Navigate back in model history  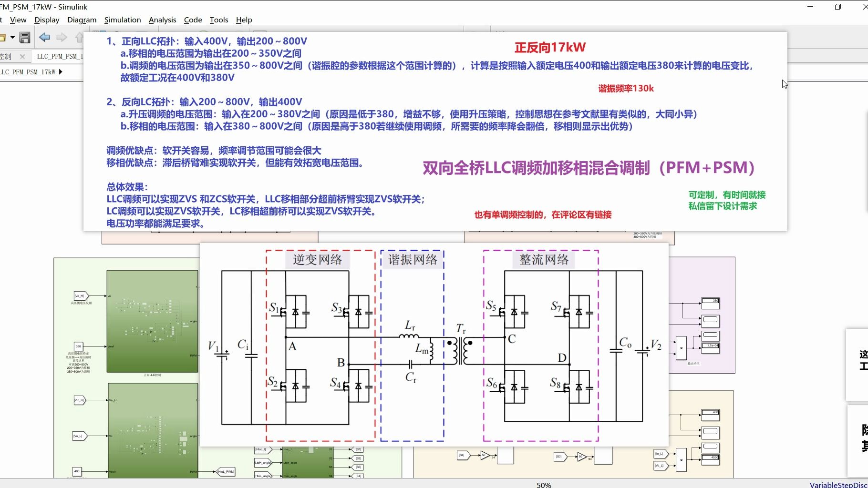(44, 37)
